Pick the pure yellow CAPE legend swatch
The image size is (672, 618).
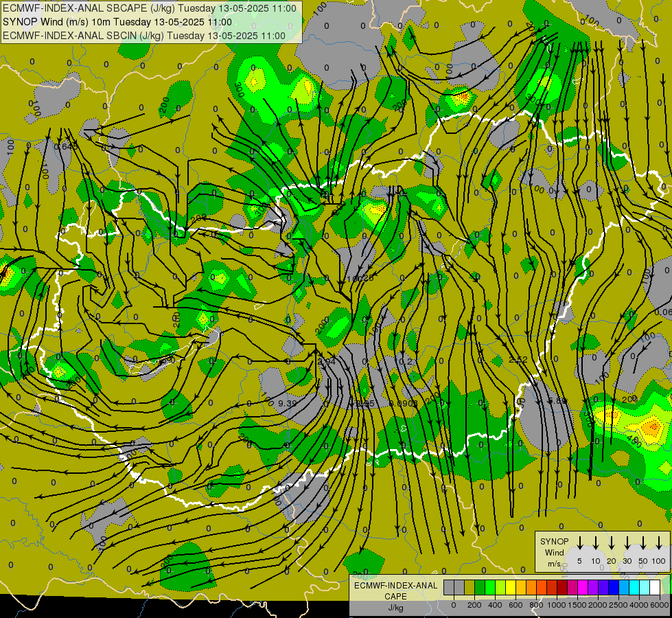pos(511,588)
